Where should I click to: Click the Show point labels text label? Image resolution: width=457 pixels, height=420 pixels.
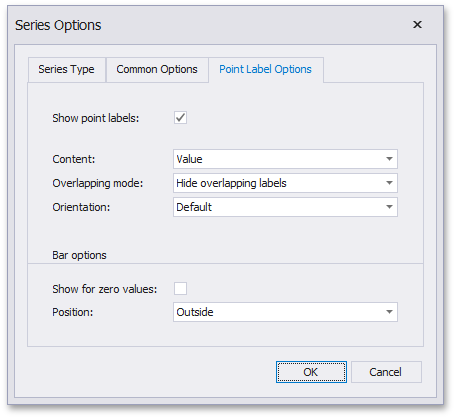96,118
